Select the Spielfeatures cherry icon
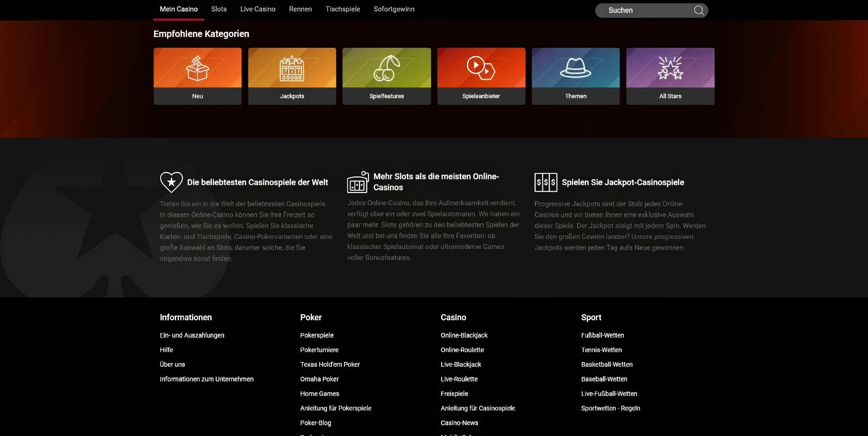This screenshot has width=868, height=436. [387, 68]
